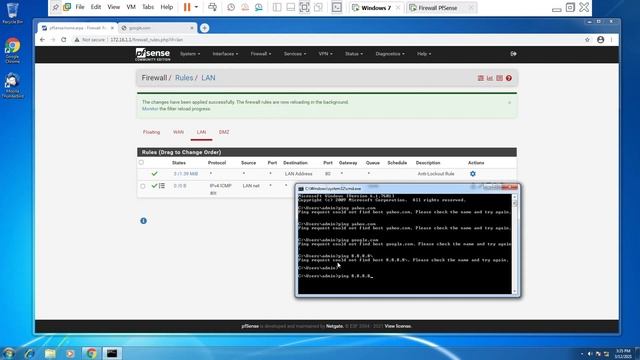Tick the IPv4 ICMP rule checkbox
Viewport: 640px width, 360px height.
click(142, 186)
